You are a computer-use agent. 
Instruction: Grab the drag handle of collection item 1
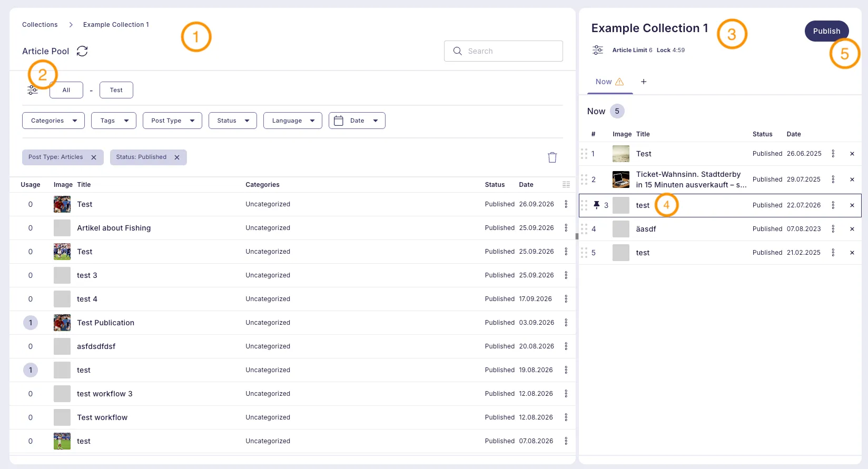pyautogui.click(x=584, y=154)
